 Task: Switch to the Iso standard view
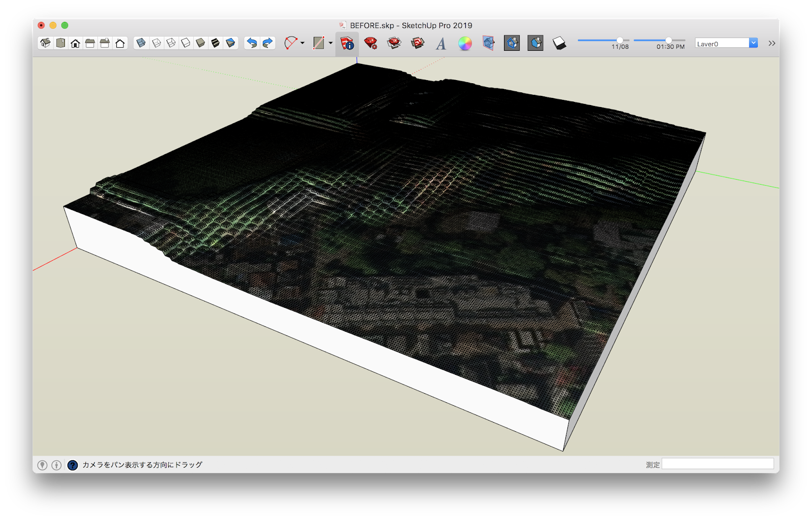pyautogui.click(x=46, y=43)
